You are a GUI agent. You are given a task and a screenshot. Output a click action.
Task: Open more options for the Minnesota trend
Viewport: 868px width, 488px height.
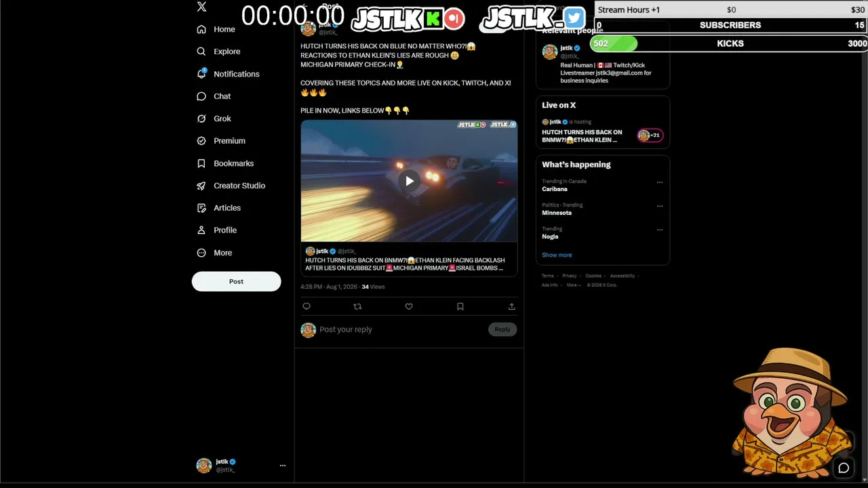click(660, 206)
